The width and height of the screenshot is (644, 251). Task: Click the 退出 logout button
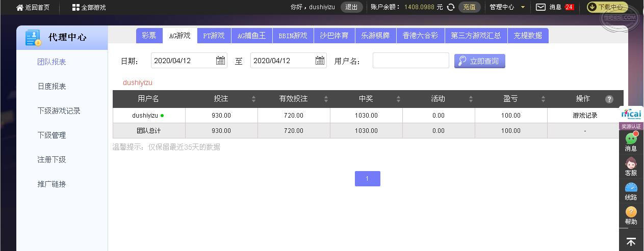[x=351, y=7]
